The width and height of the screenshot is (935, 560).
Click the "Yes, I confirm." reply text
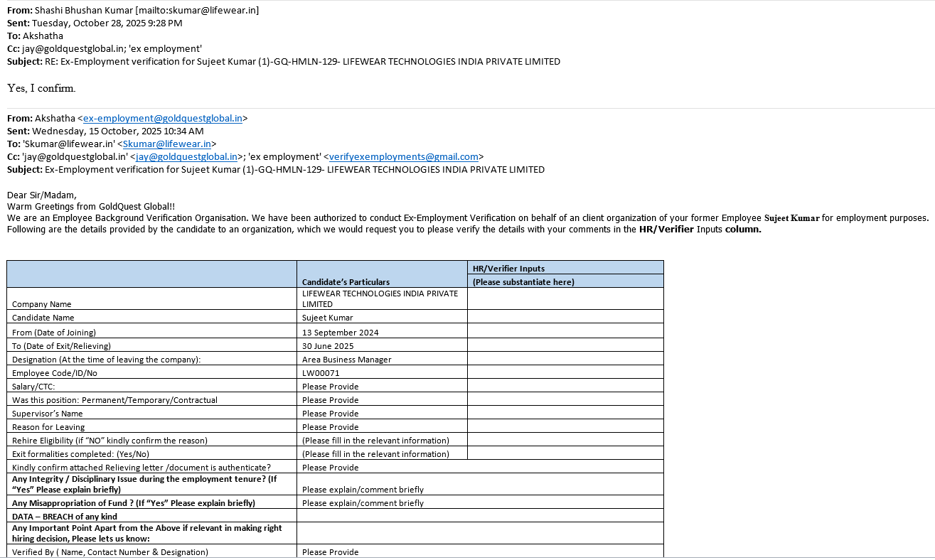41,88
